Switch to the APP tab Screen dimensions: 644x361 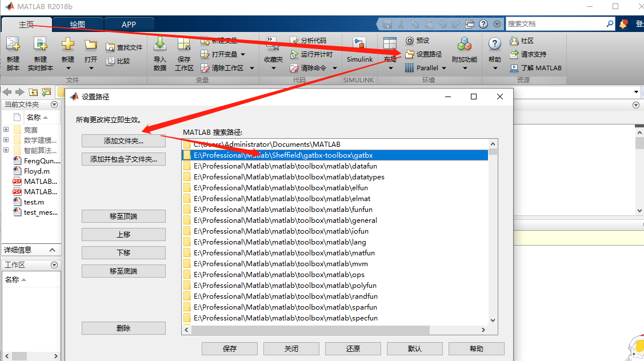(x=129, y=25)
